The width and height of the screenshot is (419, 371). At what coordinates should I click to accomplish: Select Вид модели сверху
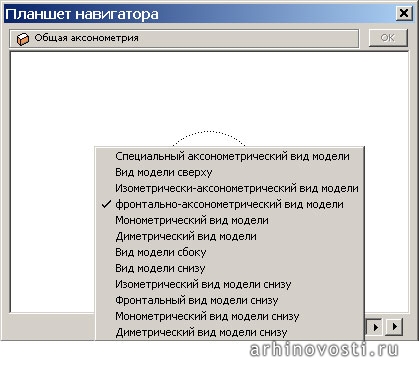pyautogui.click(x=229, y=172)
